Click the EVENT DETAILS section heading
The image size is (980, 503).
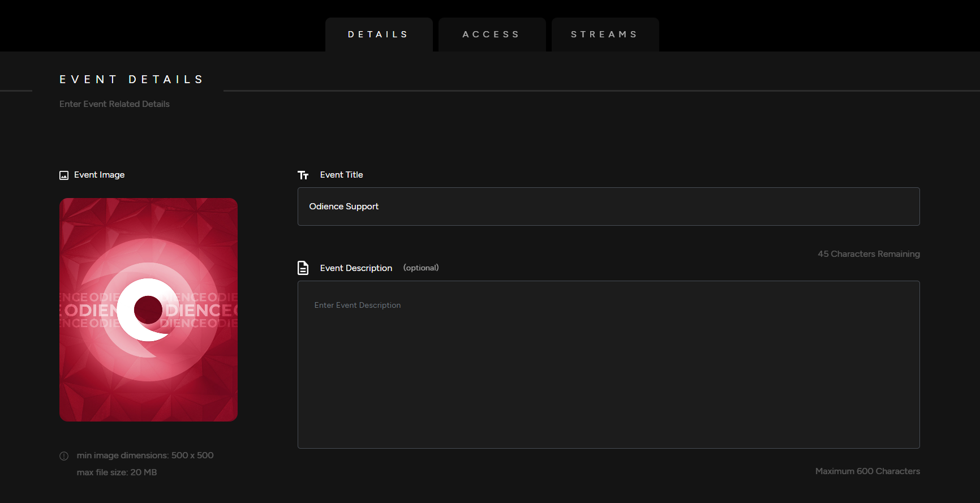coord(131,80)
